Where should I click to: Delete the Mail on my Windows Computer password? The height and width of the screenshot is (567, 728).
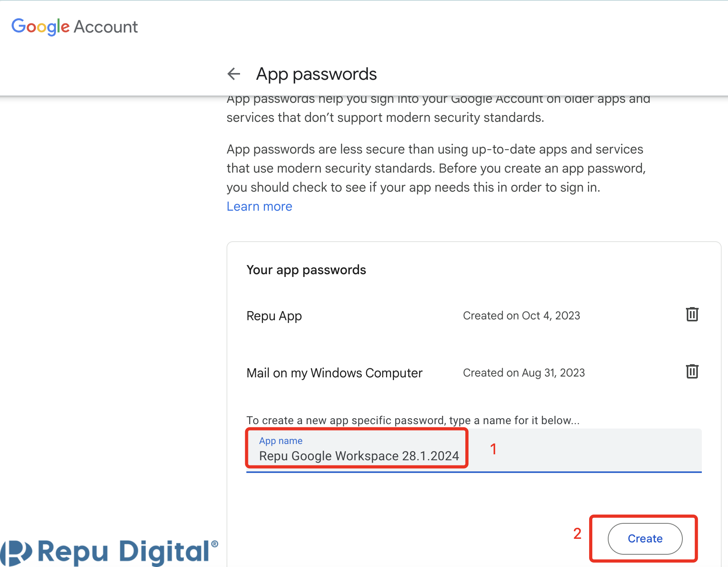tap(692, 372)
